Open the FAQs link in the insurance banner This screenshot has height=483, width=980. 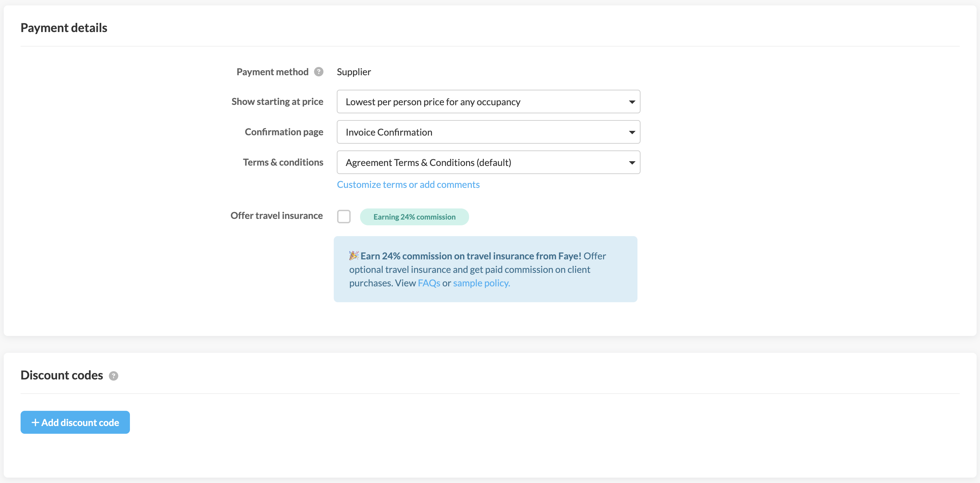(429, 283)
